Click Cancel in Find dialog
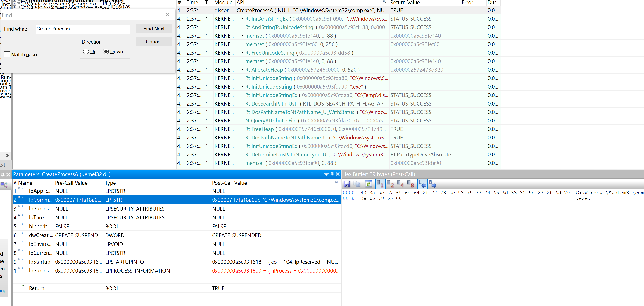 [x=154, y=42]
